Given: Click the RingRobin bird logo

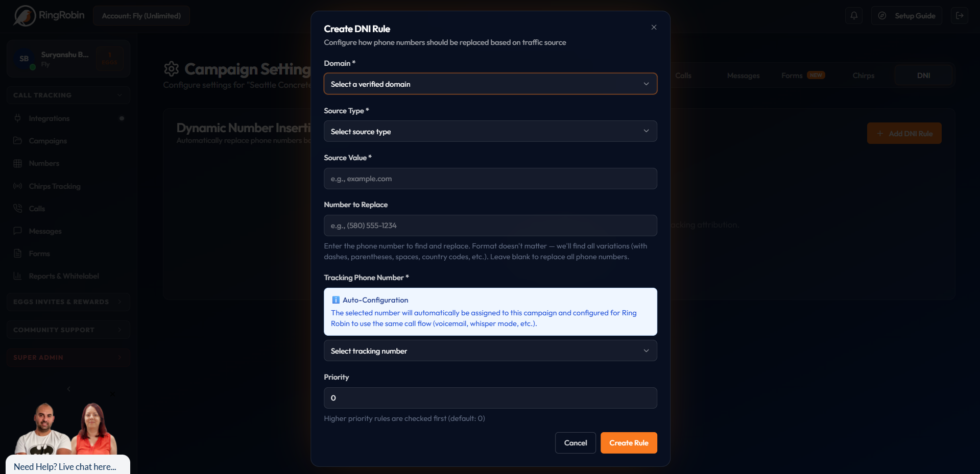Looking at the screenshot, I should (25, 16).
